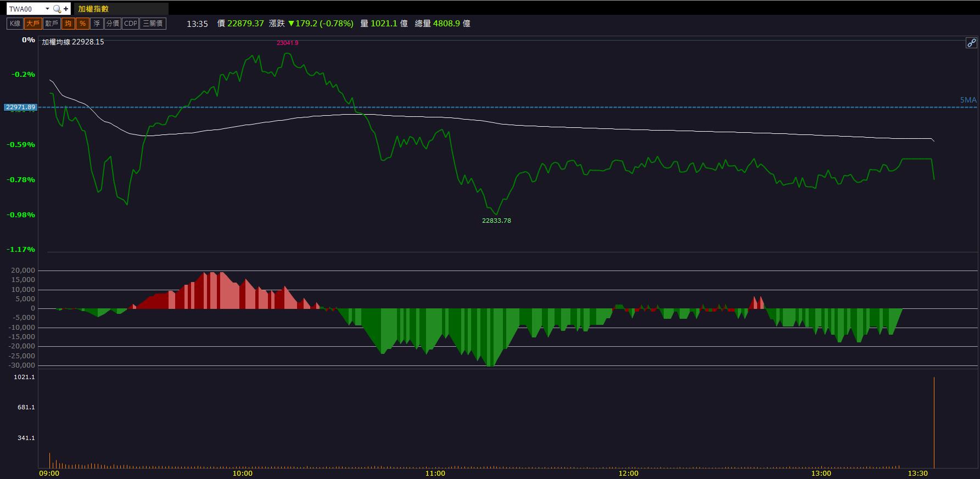This screenshot has width=980, height=479.
Task: Click the 5MA line label
Action: click(968, 100)
